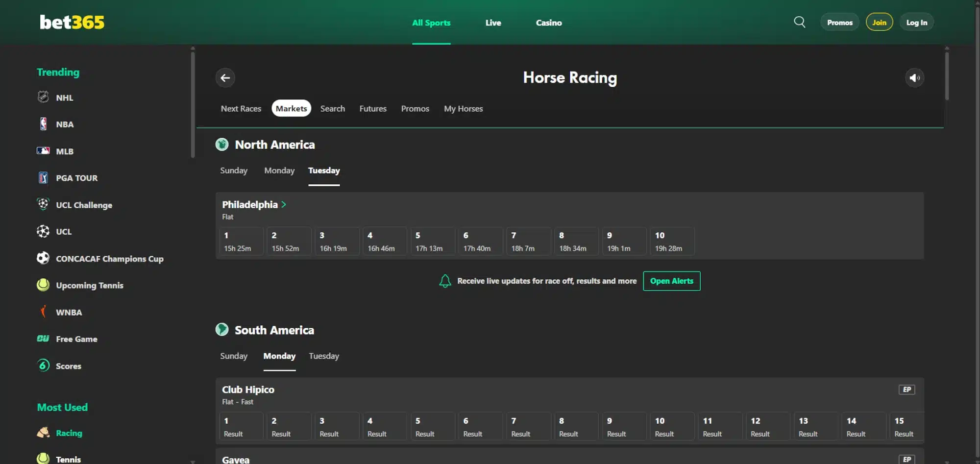Select Sunday under South America
980x464 pixels.
click(x=234, y=356)
